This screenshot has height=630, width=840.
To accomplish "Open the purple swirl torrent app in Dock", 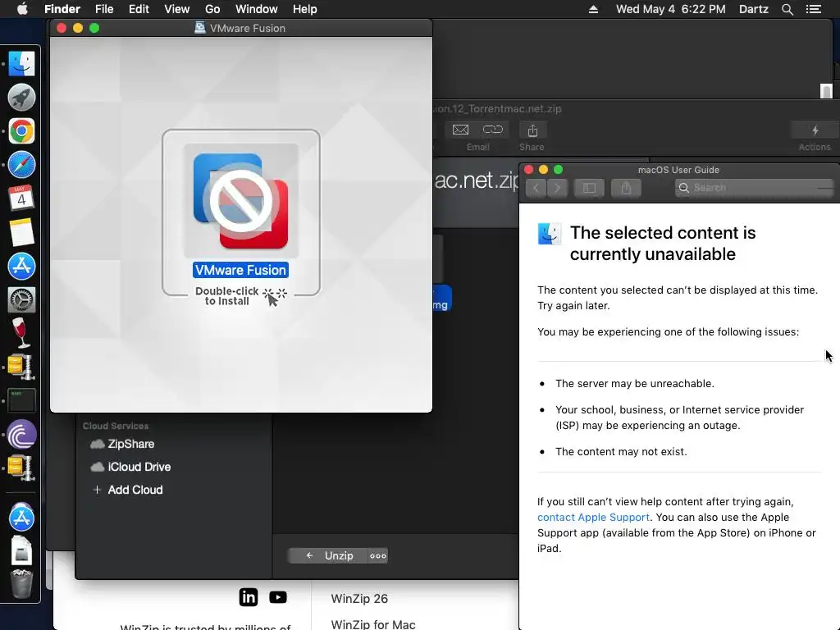I will [x=21, y=434].
